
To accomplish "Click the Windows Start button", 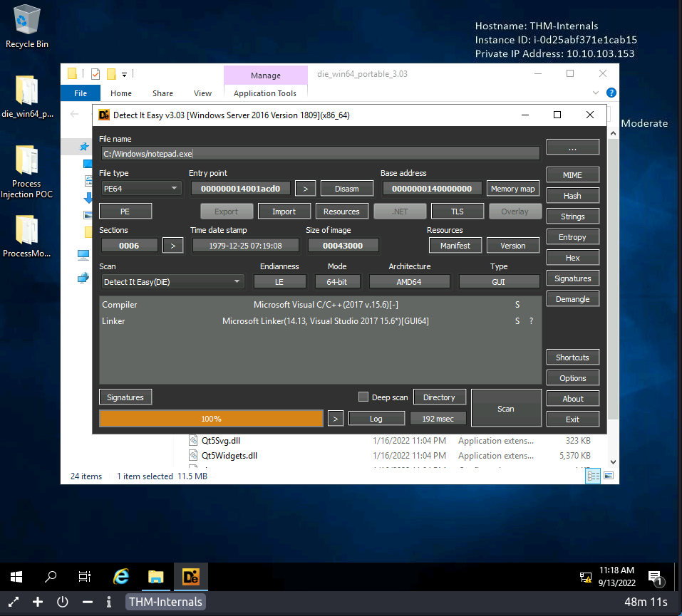I will tap(16, 577).
